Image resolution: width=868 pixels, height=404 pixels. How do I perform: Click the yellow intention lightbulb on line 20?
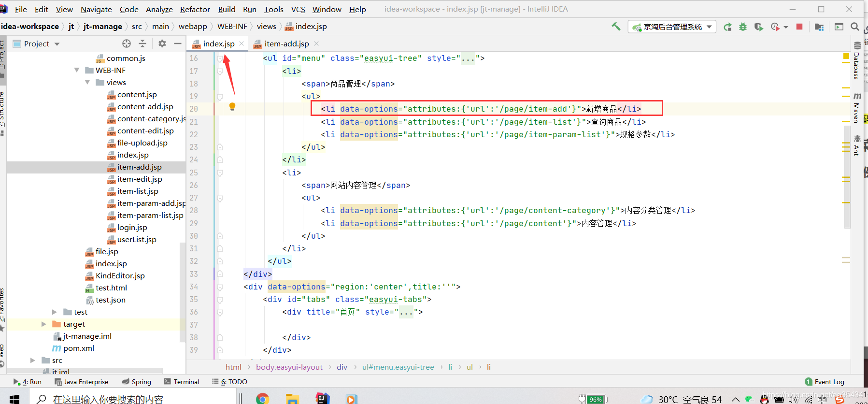[x=232, y=107]
